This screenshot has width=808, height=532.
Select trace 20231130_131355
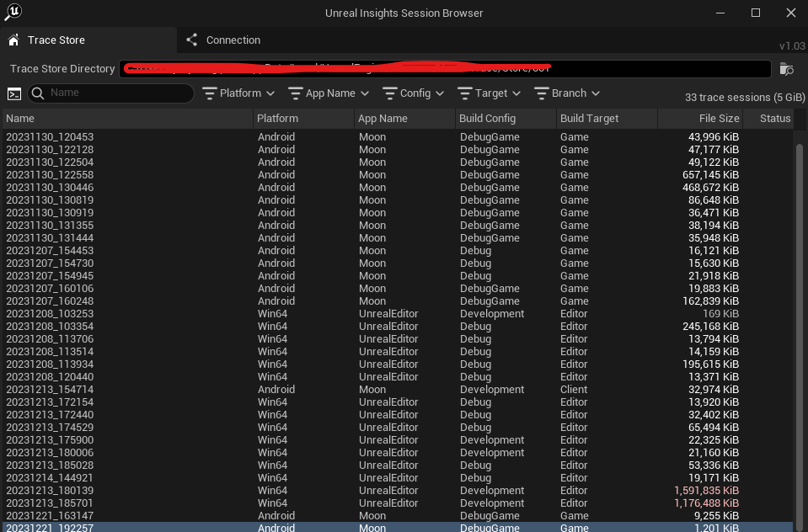(x=398, y=226)
